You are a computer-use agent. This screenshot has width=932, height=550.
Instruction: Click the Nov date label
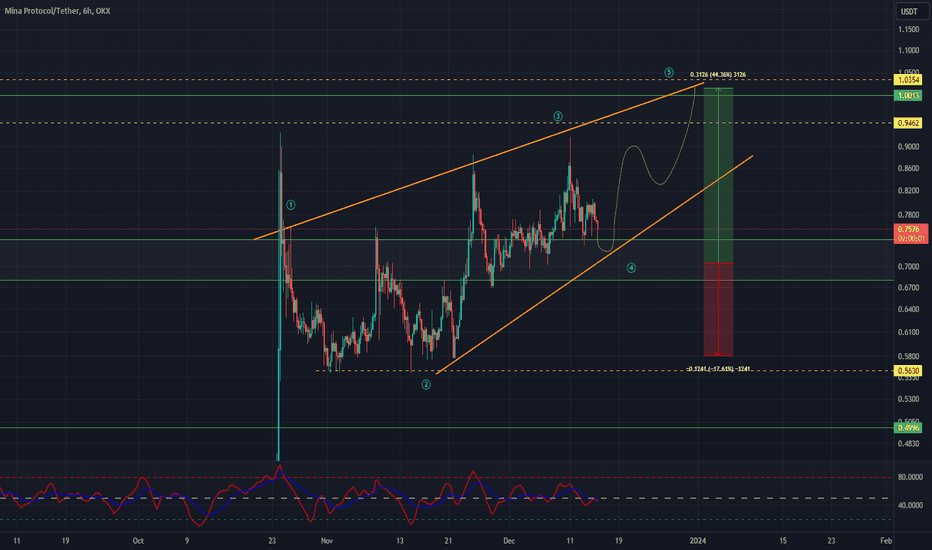point(326,541)
